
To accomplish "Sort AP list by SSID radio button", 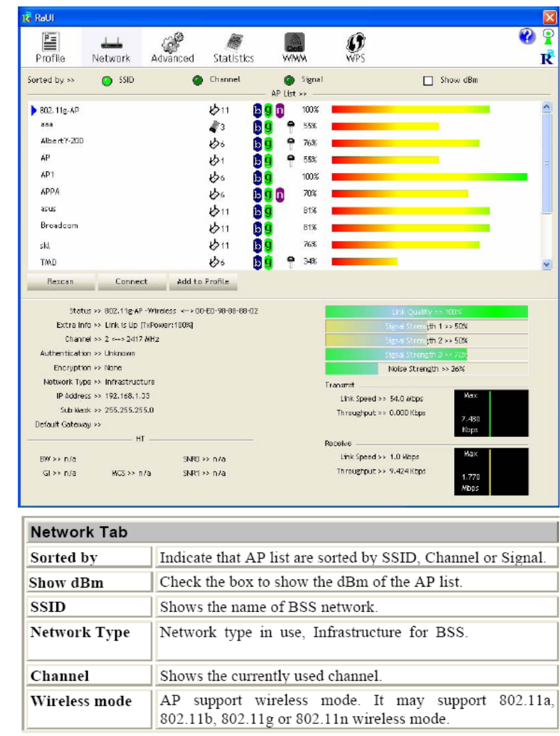I will pos(107,81).
